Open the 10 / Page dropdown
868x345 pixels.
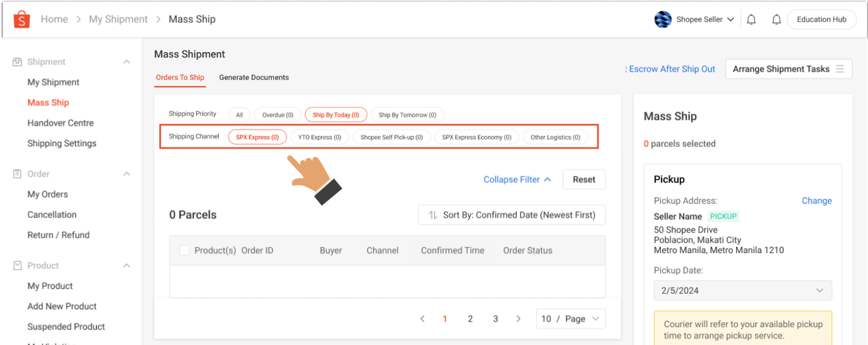coord(570,319)
